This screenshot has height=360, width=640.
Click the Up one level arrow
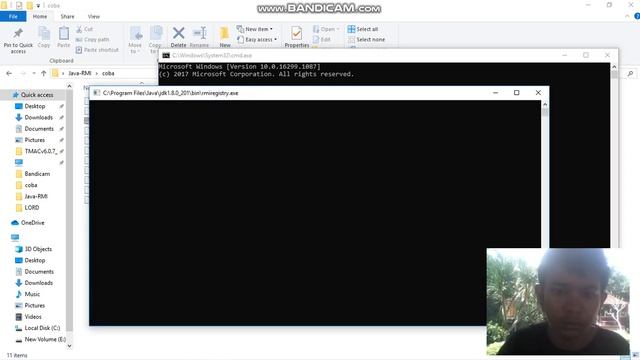pyautogui.click(x=43, y=73)
